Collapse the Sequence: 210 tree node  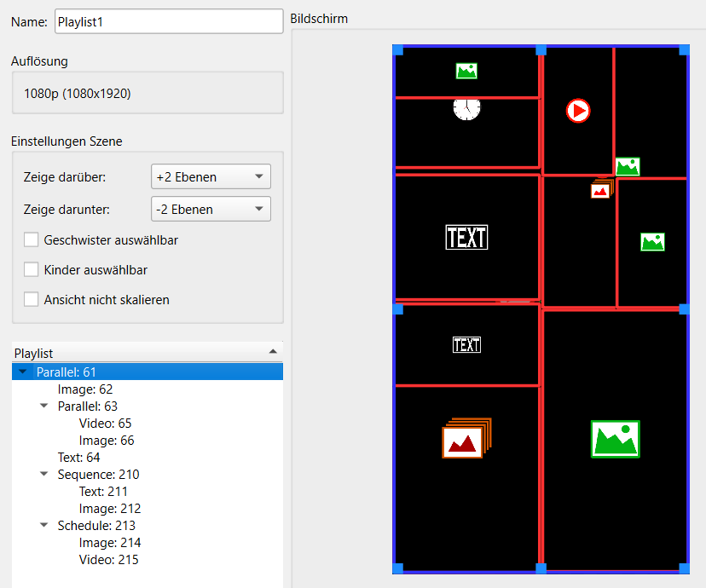(x=43, y=475)
